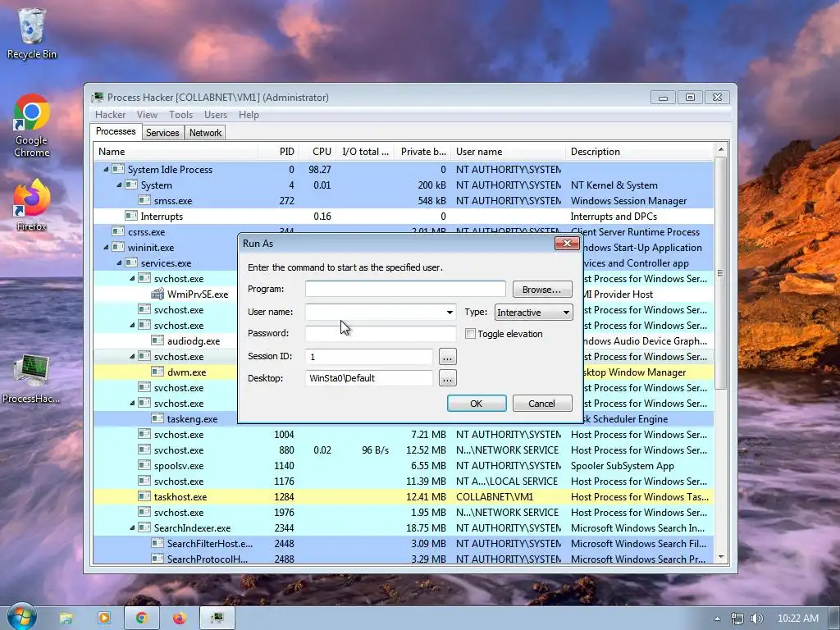Viewport: 840px width, 630px height.
Task: Click the scrollbar up arrow
Action: (x=720, y=149)
